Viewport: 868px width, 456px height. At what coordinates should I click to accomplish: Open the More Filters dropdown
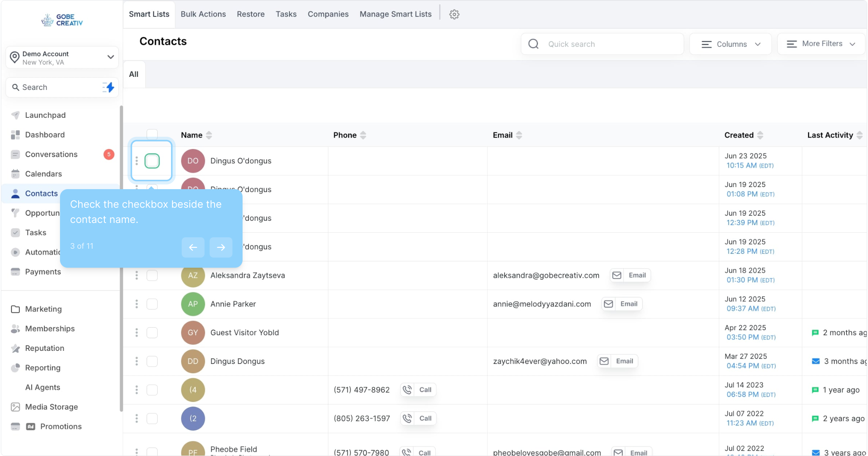pyautogui.click(x=821, y=44)
